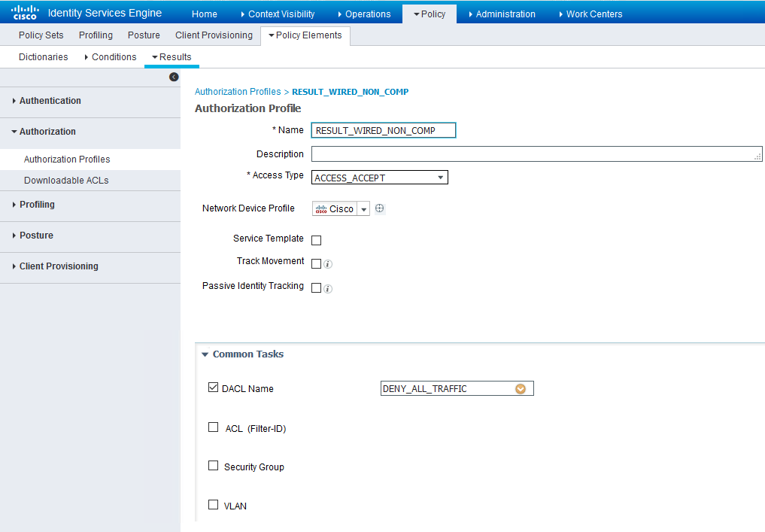Enable Passive Identity Tracking checkbox
This screenshot has height=532, width=765.
[316, 288]
